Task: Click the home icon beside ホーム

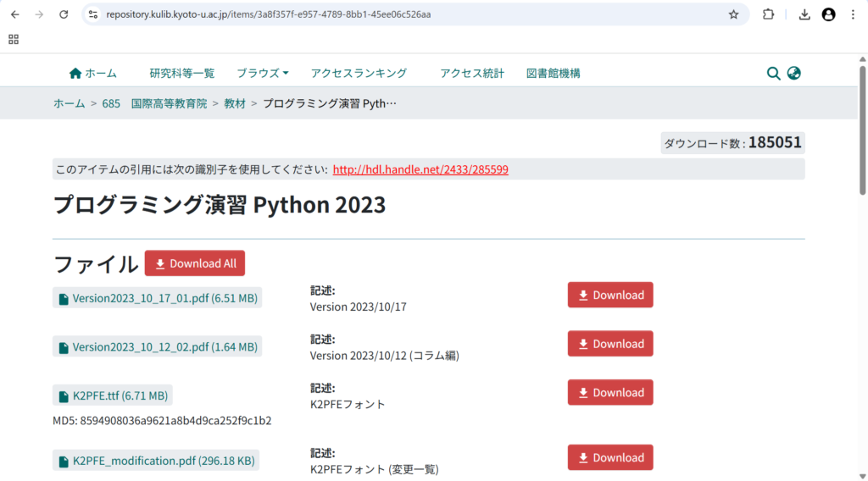Action: pos(75,73)
